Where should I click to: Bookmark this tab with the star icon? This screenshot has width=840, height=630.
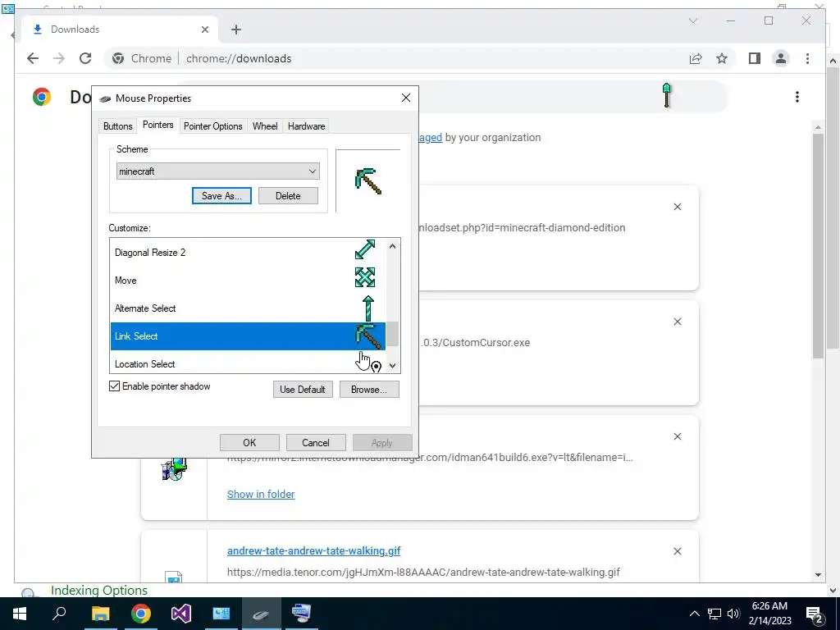click(722, 58)
